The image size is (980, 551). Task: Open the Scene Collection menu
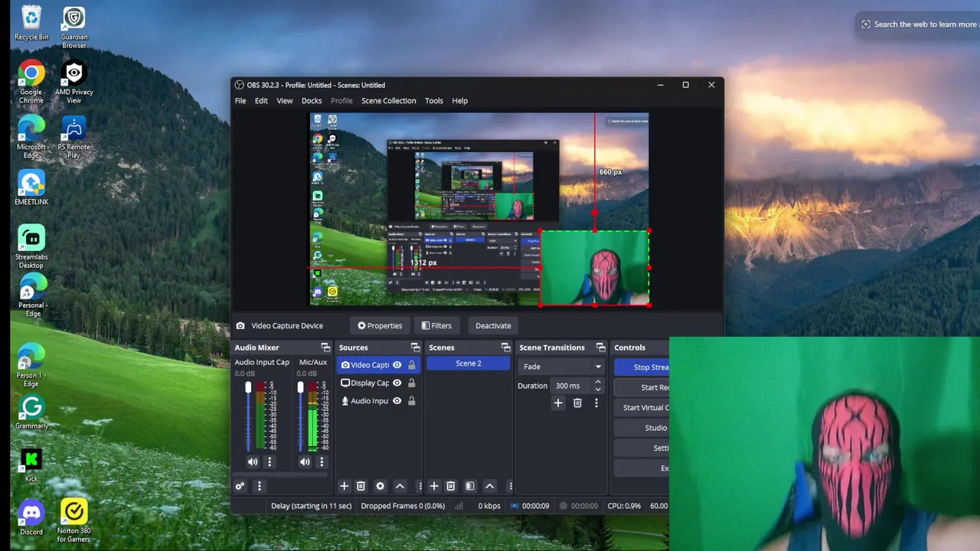click(x=389, y=101)
